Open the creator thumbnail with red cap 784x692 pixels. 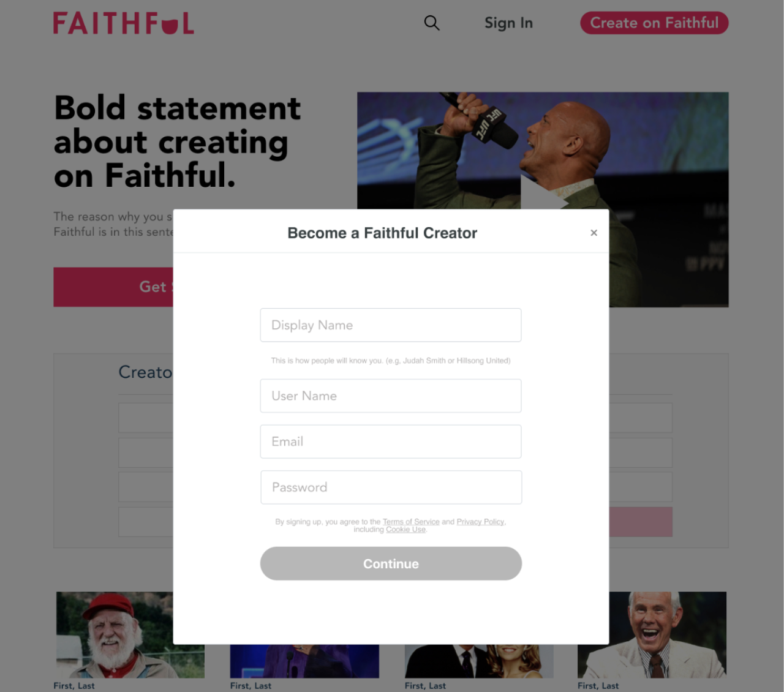click(115, 634)
